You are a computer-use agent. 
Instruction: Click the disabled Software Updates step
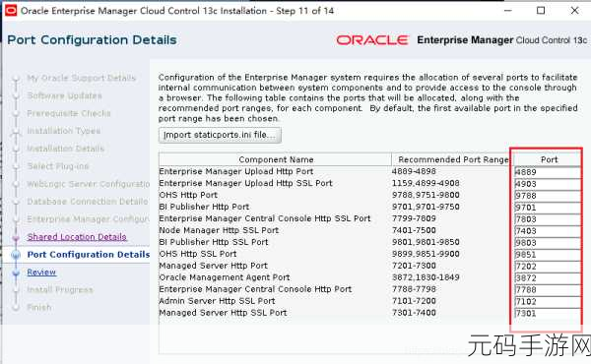click(x=64, y=95)
